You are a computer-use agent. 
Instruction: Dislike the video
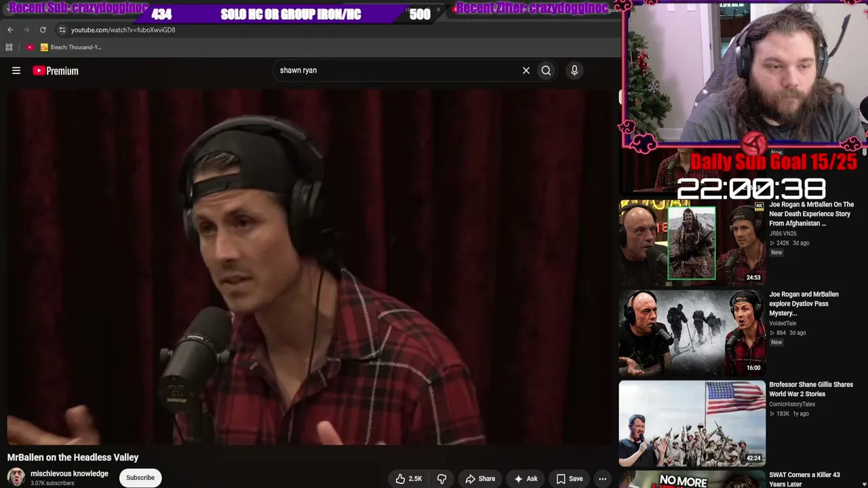[441, 479]
